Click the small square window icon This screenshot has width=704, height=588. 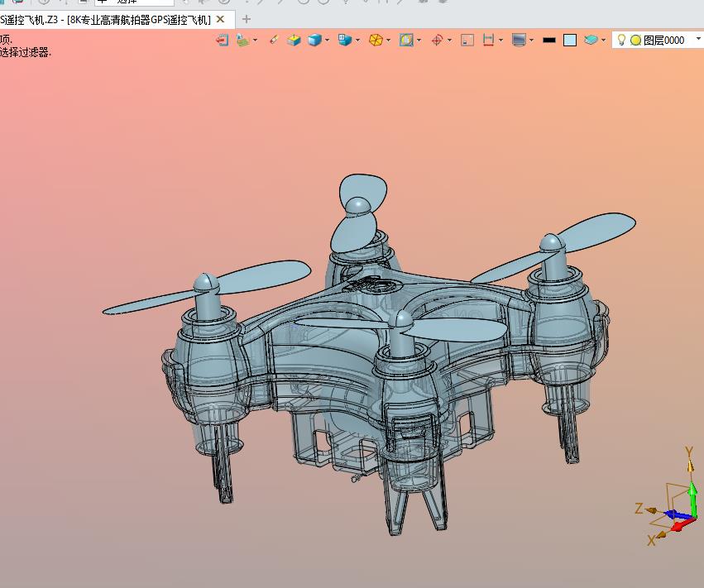pyautogui.click(x=467, y=41)
